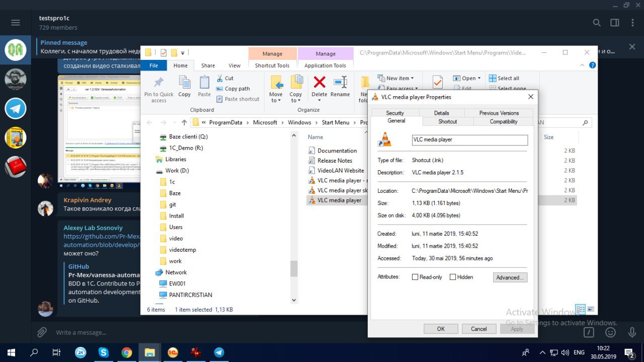This screenshot has height=362, width=644.
Task: Click Explorer search magnifier icon
Action: 585,122
